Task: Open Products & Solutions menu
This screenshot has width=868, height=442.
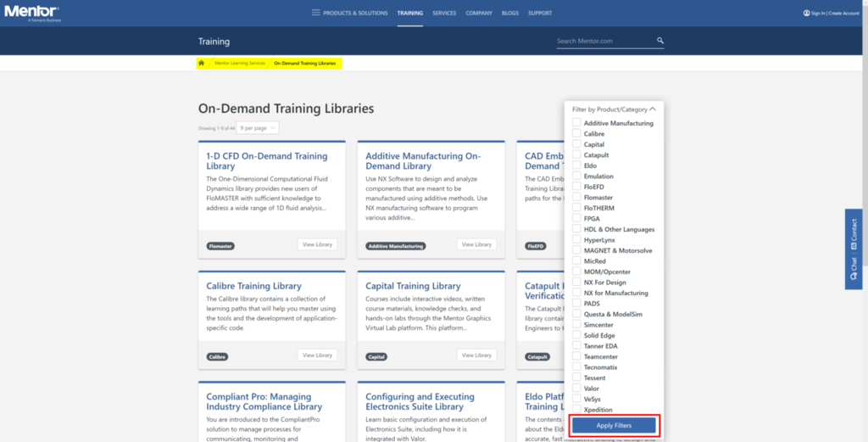Action: point(355,13)
